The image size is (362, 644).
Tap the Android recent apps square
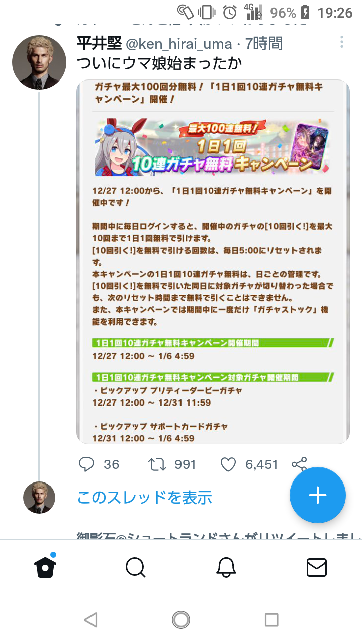click(271, 620)
